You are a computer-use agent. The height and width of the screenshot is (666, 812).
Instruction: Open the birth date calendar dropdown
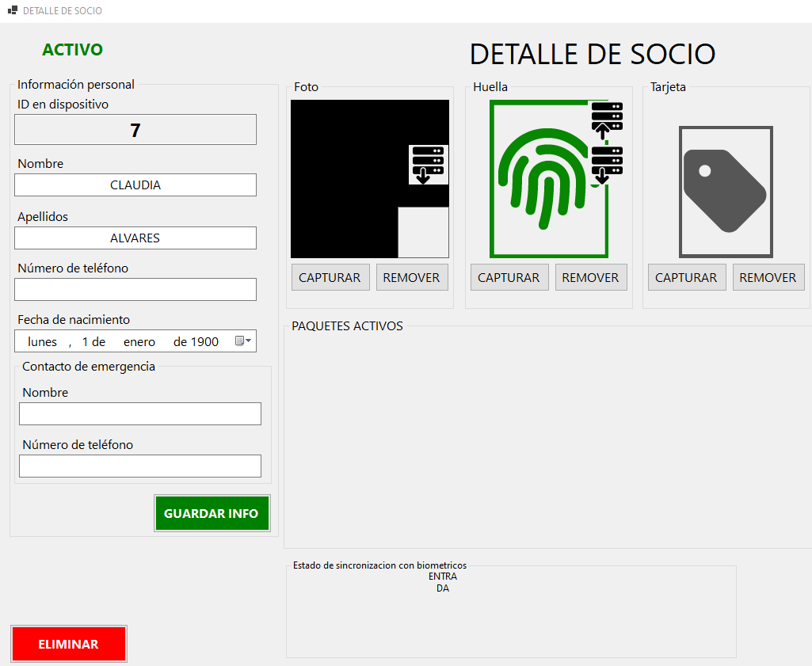coord(244,341)
